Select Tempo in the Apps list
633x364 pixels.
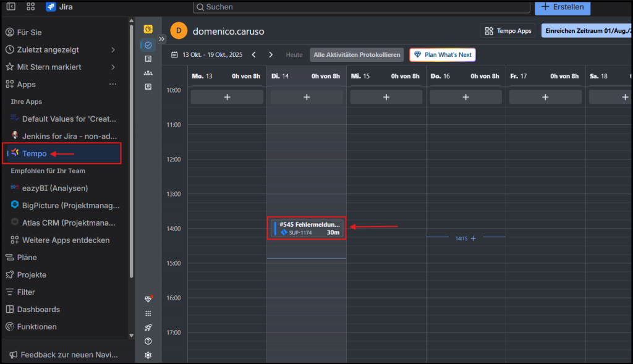[x=34, y=153]
